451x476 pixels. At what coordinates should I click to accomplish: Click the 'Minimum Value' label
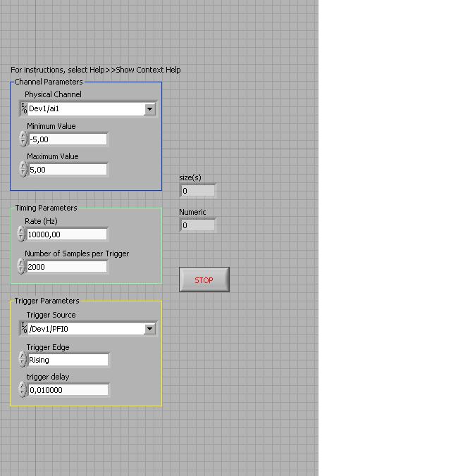(x=51, y=126)
